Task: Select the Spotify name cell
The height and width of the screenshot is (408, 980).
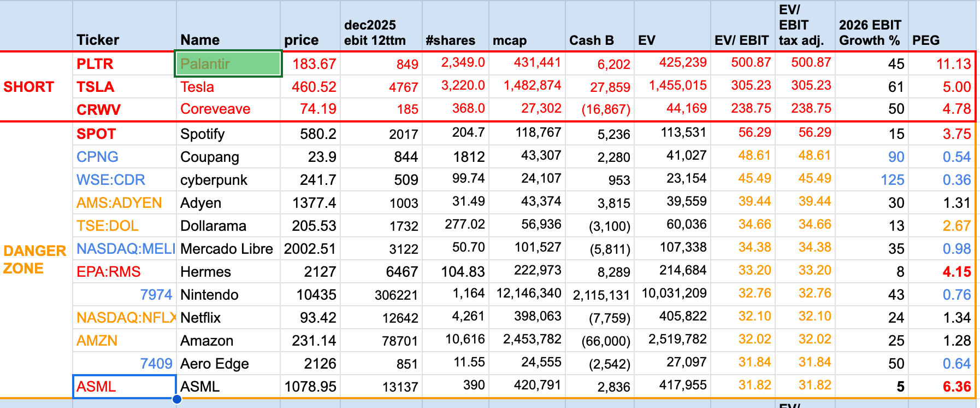Action: click(x=228, y=134)
